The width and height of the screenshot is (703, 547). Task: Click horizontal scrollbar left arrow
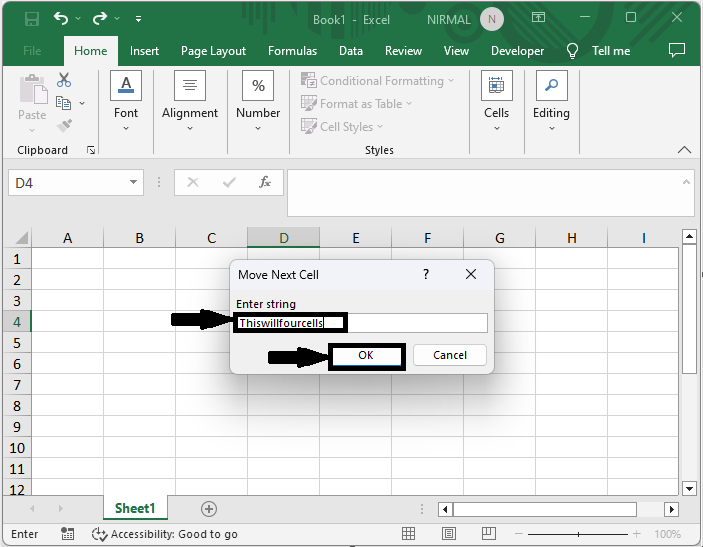tap(445, 509)
